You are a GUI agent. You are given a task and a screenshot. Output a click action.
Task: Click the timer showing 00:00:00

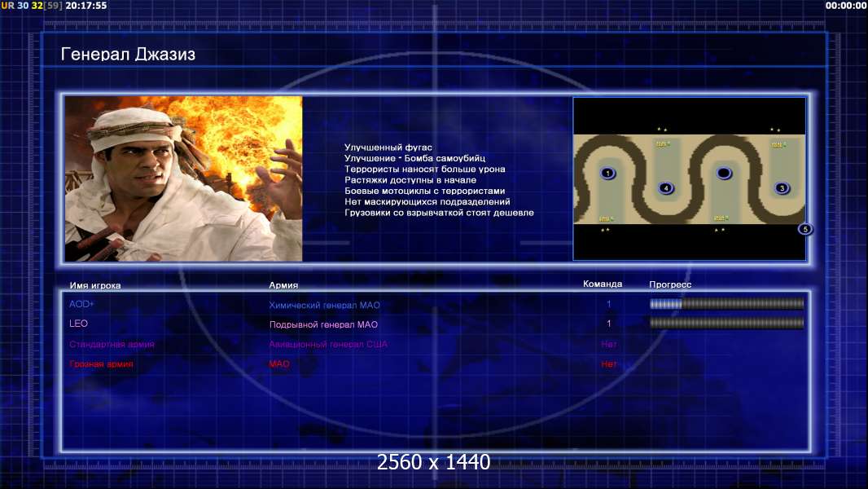845,6
